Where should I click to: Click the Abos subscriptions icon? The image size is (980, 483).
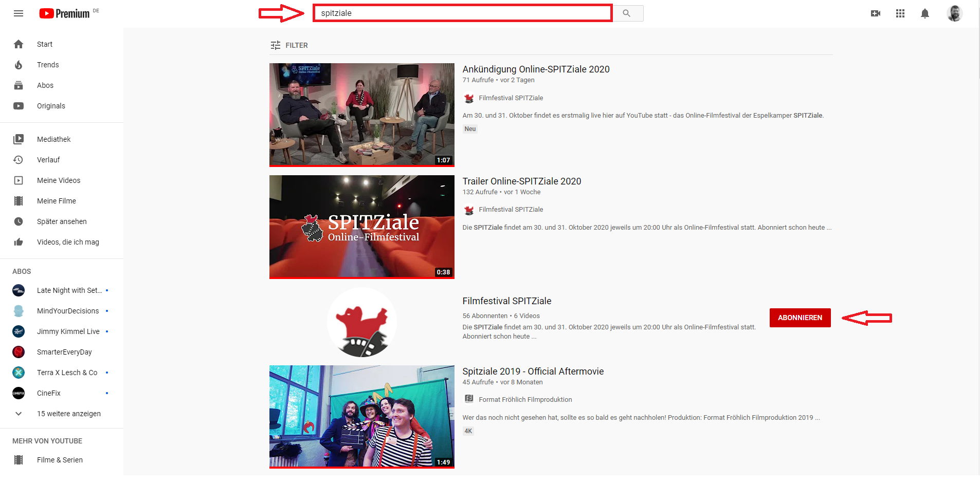click(x=19, y=85)
